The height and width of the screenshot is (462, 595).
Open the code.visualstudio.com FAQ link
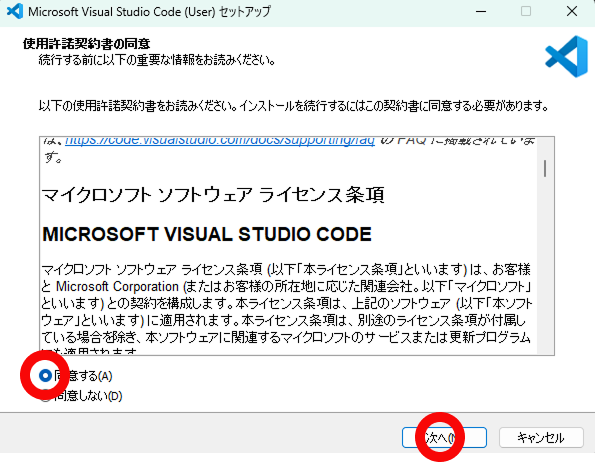click(220, 141)
